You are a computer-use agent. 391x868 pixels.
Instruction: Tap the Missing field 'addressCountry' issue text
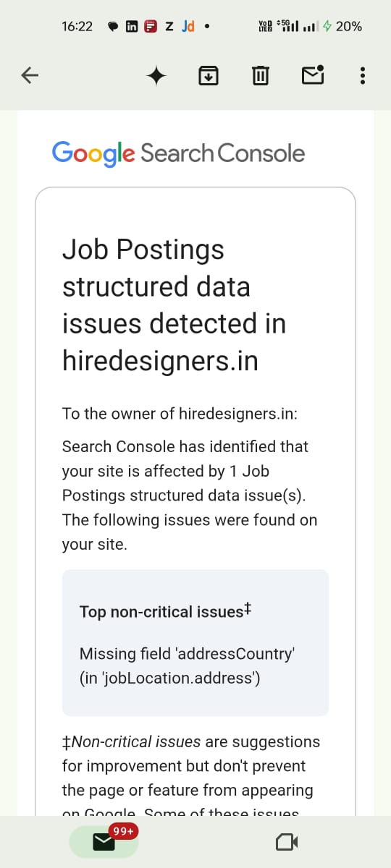(187, 665)
